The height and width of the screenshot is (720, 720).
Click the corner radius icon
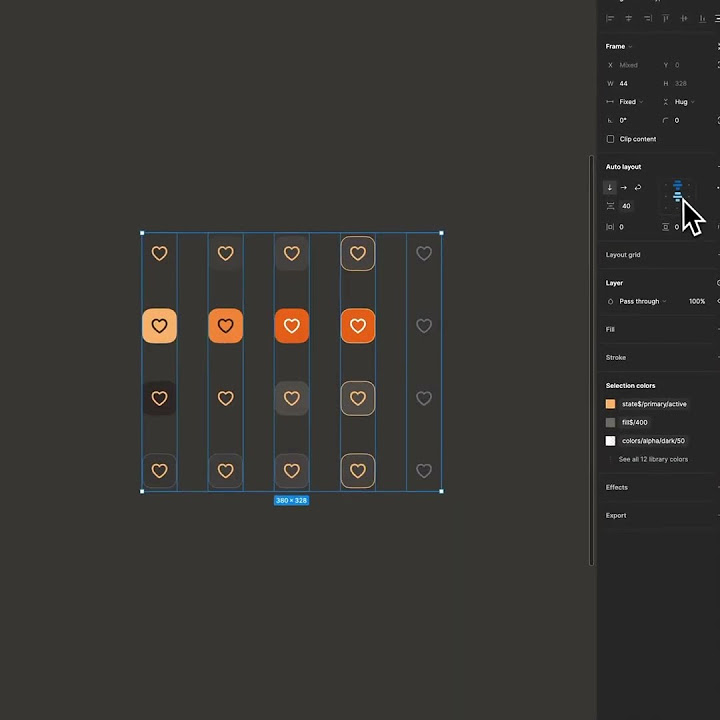[665, 120]
